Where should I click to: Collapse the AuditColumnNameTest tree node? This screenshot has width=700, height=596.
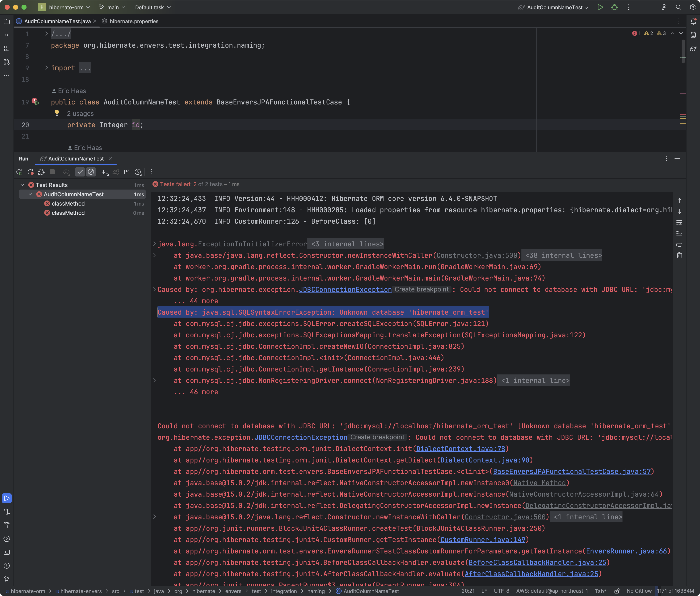tap(30, 194)
